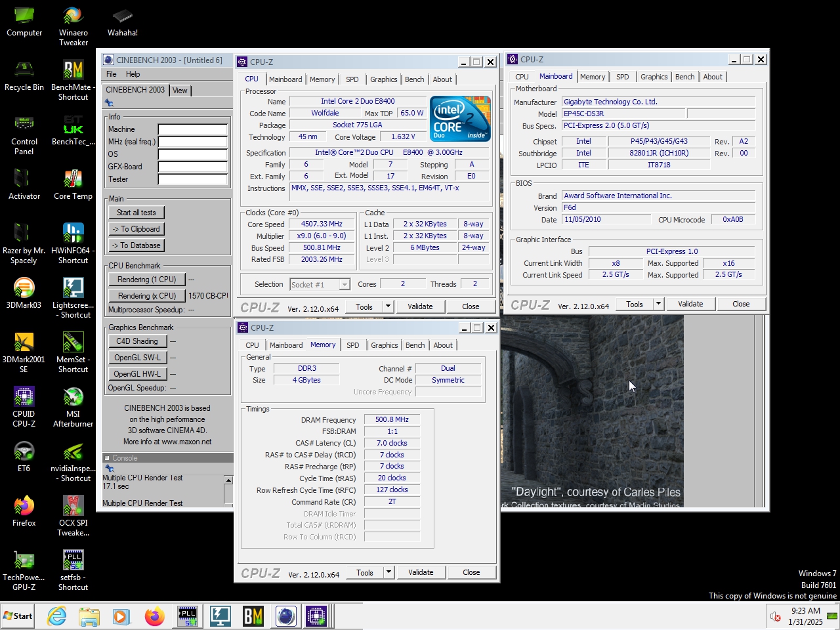Launch the Activator desktop icon
The width and height of the screenshot is (840, 630).
point(24,184)
